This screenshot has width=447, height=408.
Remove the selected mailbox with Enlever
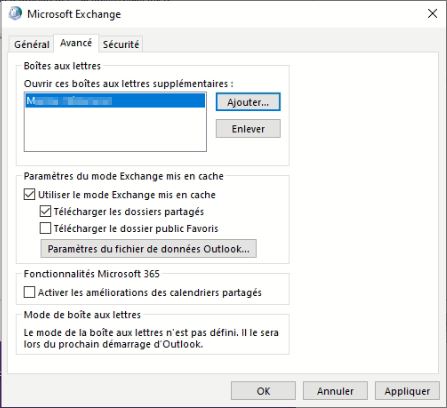coord(248,129)
